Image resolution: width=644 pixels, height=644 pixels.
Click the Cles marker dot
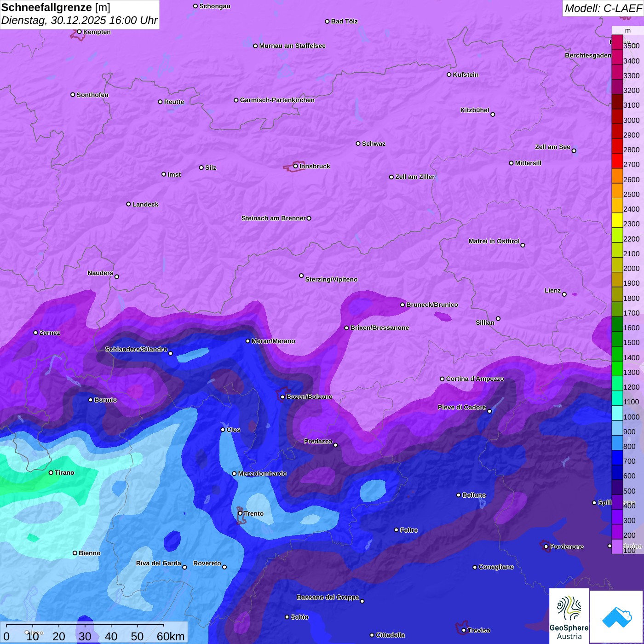click(223, 430)
